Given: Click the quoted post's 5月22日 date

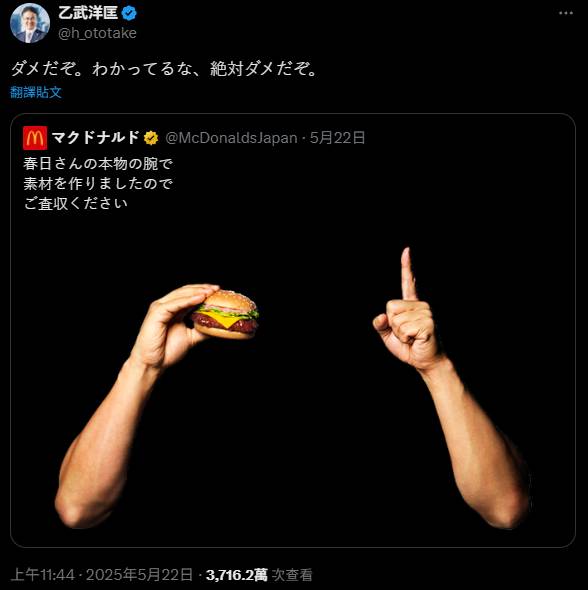Looking at the screenshot, I should pyautogui.click(x=337, y=138).
